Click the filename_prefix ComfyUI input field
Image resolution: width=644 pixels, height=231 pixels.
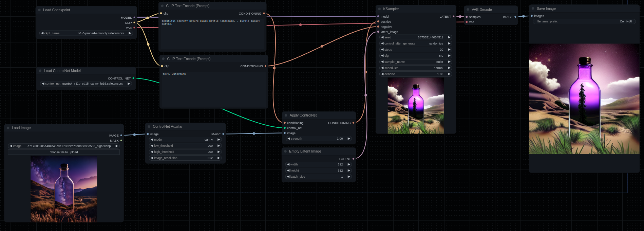(584, 21)
